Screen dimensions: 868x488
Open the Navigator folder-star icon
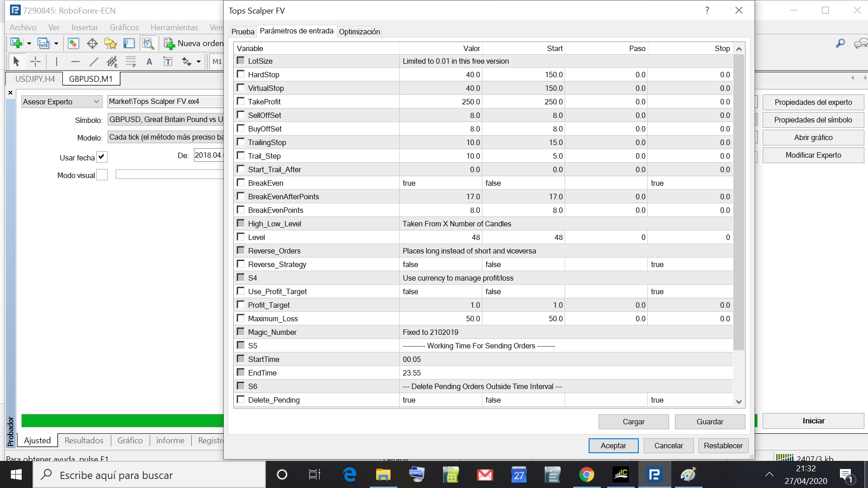pyautogui.click(x=110, y=43)
